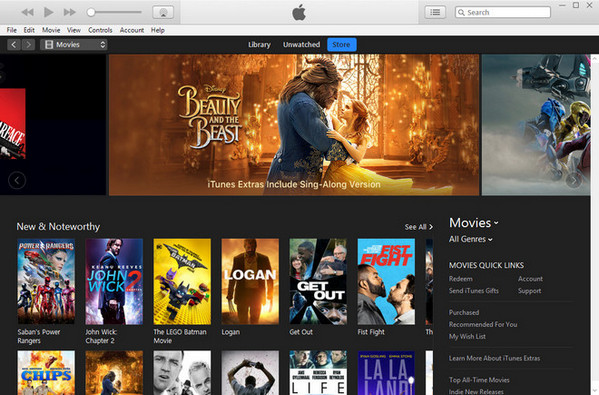The height and width of the screenshot is (395, 599).
Task: Open the Edit menu
Action: tap(29, 30)
